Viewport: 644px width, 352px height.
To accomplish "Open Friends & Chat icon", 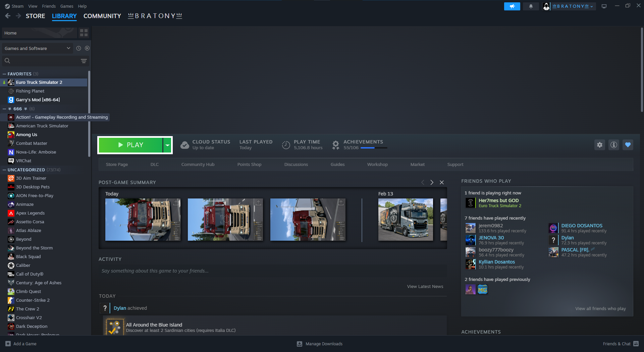I will click(636, 344).
